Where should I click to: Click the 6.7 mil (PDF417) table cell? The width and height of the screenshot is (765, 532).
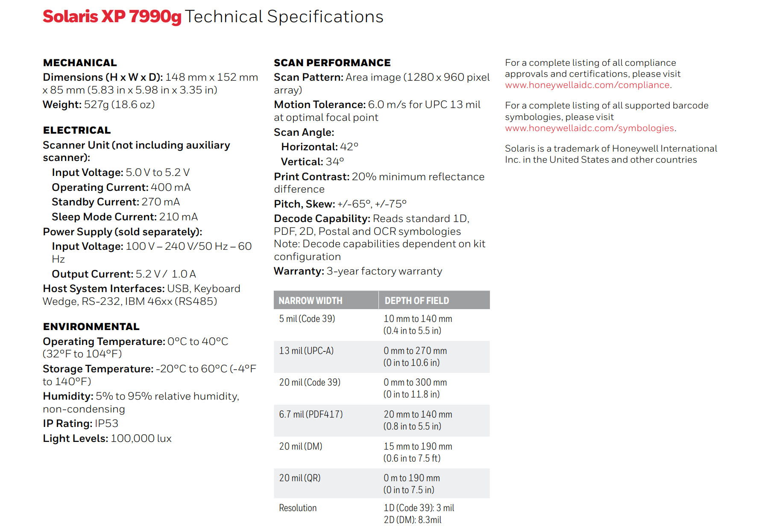pyautogui.click(x=311, y=415)
